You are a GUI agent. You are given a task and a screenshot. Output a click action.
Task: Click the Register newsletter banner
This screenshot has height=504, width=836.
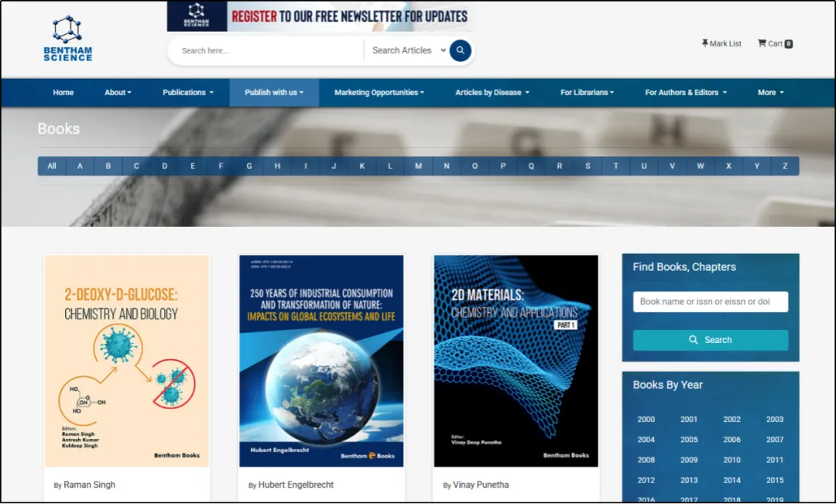(x=319, y=16)
